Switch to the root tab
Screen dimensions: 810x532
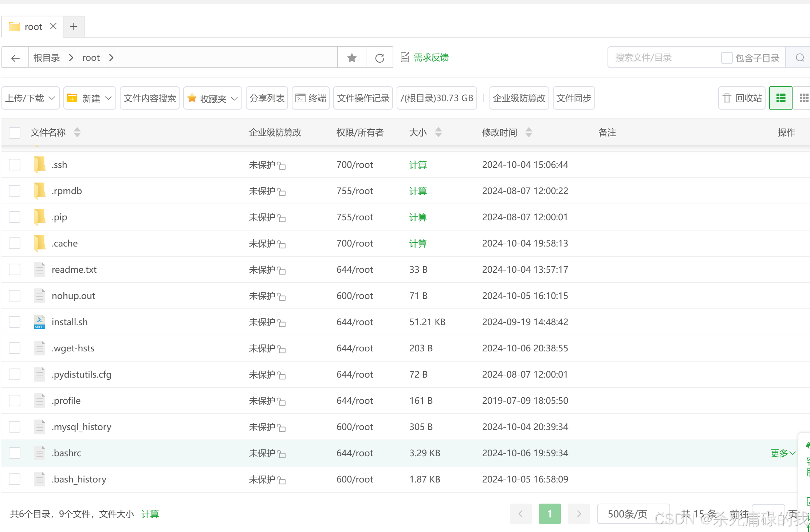point(33,27)
